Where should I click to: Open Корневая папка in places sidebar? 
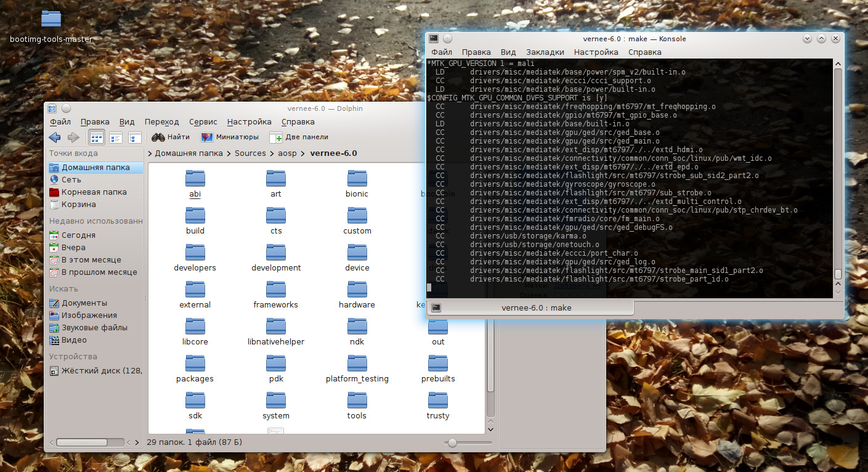[x=94, y=192]
